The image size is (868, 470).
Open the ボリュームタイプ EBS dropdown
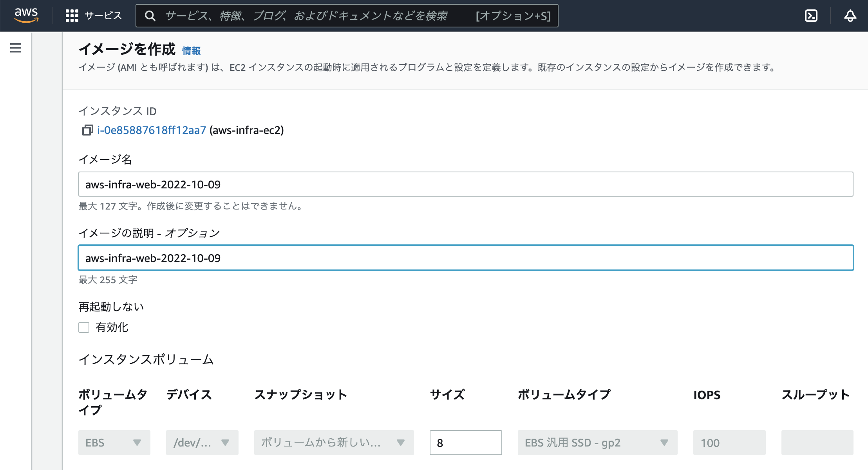pyautogui.click(x=114, y=443)
